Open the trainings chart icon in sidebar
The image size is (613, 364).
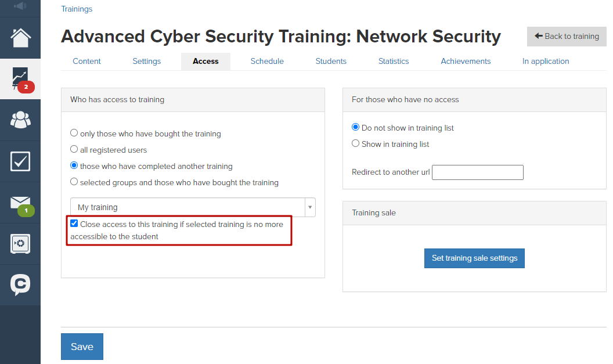coord(20,79)
